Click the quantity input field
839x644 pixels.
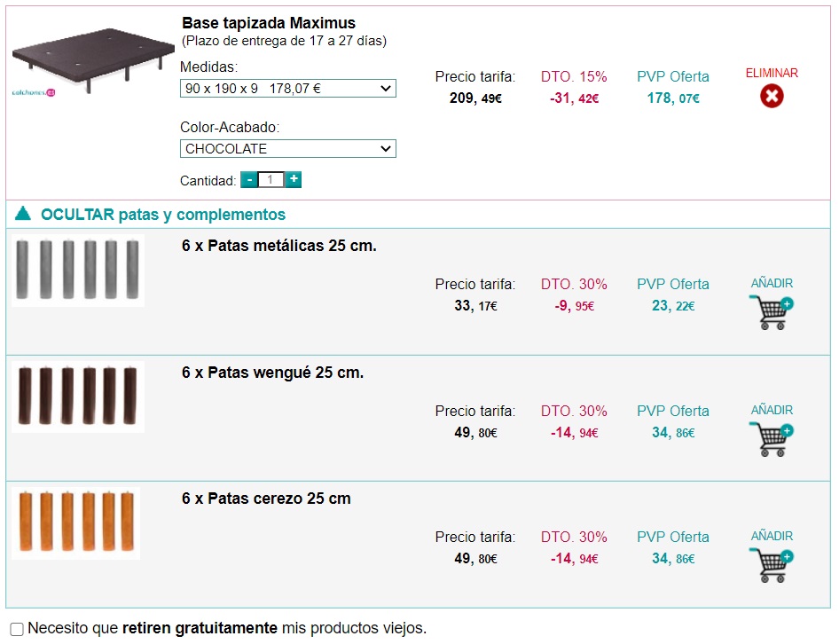(271, 180)
